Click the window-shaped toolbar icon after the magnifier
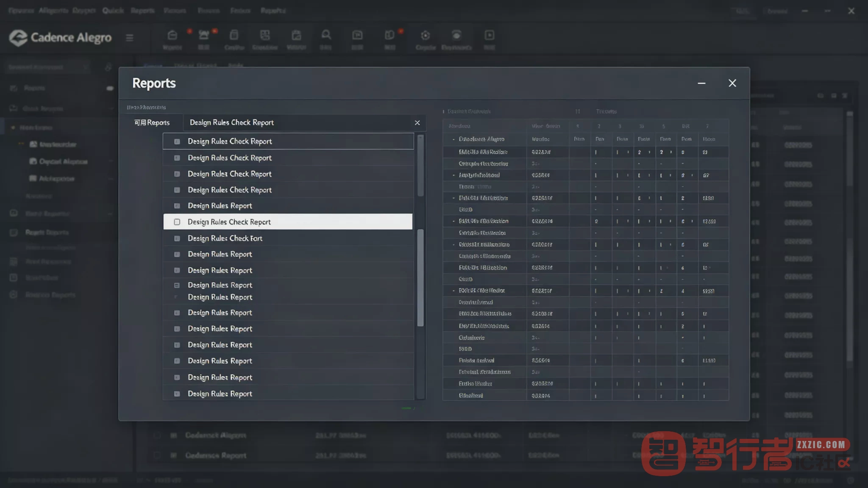Viewport: 868px width, 488px height. 357,35
